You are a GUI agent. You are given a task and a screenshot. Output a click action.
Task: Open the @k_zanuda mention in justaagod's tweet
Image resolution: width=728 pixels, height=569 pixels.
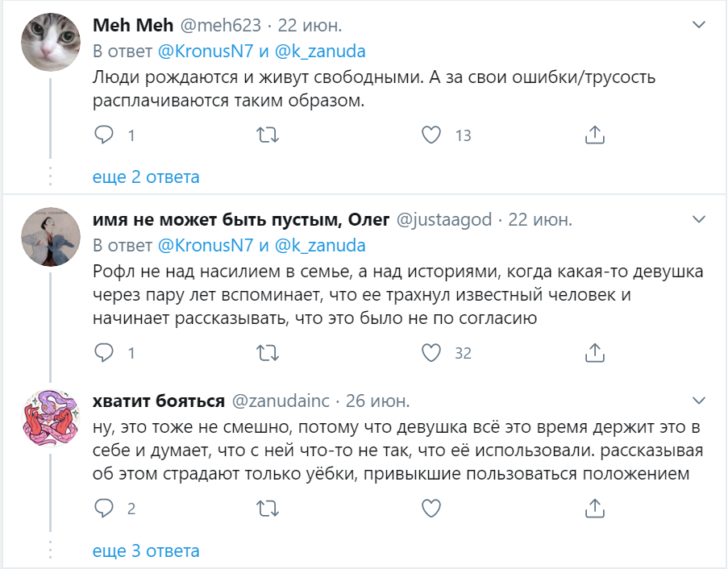coord(320,245)
